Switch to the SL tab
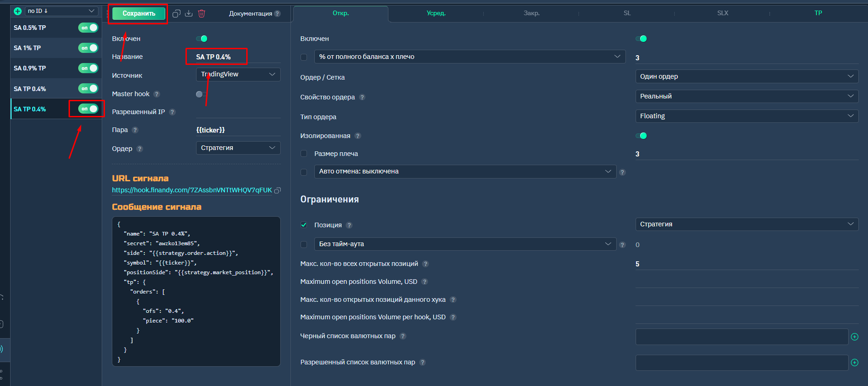 pyautogui.click(x=627, y=13)
